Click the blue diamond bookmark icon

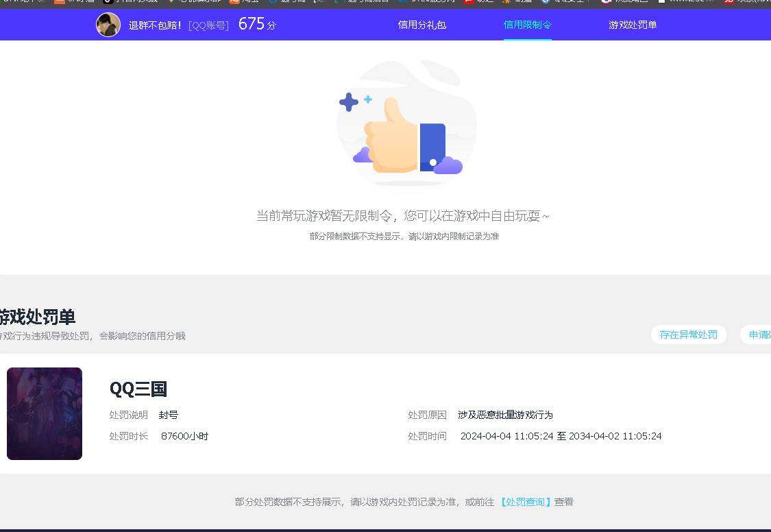273,3
